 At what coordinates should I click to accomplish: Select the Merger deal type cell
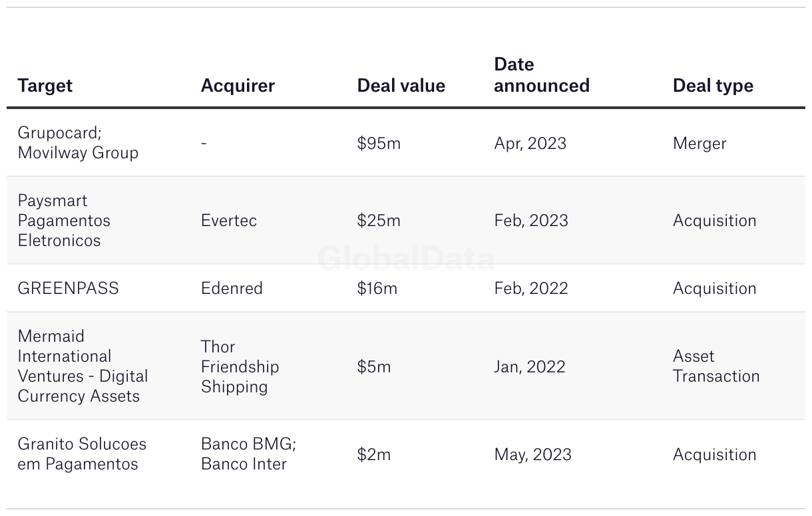point(700,144)
